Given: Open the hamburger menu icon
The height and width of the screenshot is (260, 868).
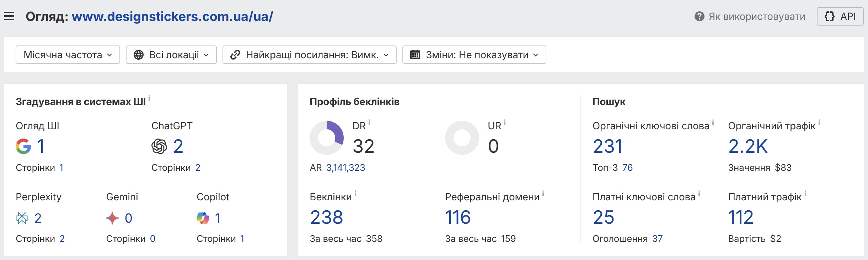Looking at the screenshot, I should click(9, 16).
